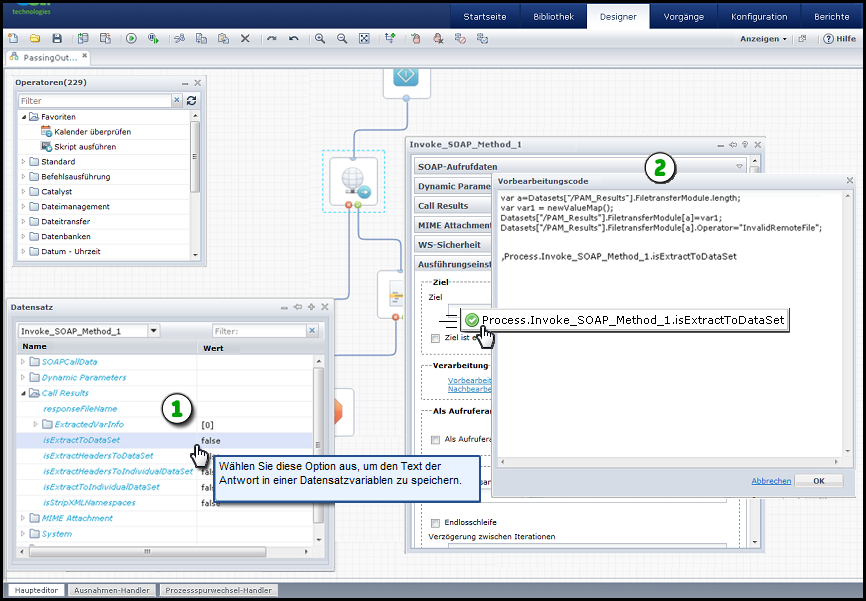Click the Abbrechen link
The width and height of the screenshot is (866, 601).
(771, 480)
